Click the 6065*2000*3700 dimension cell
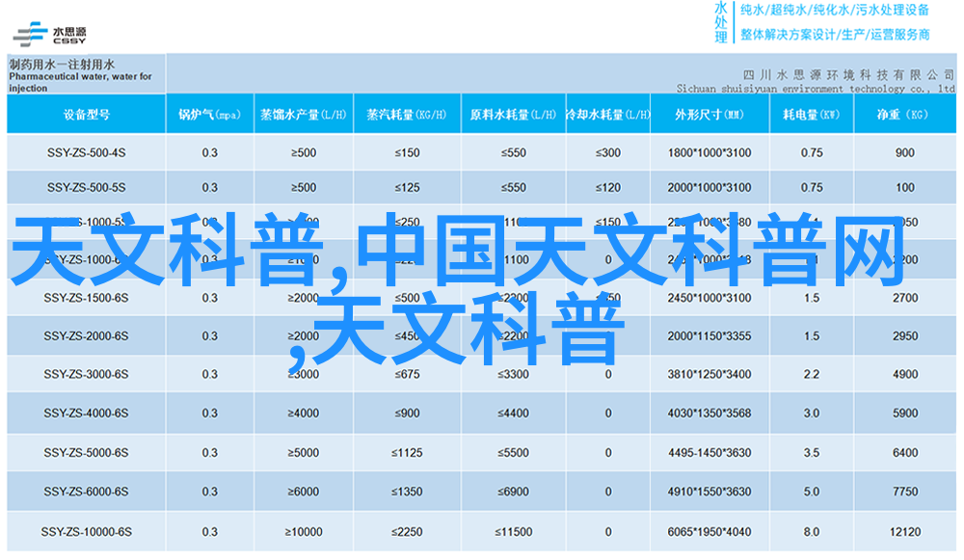The image size is (964, 560). [x=709, y=532]
